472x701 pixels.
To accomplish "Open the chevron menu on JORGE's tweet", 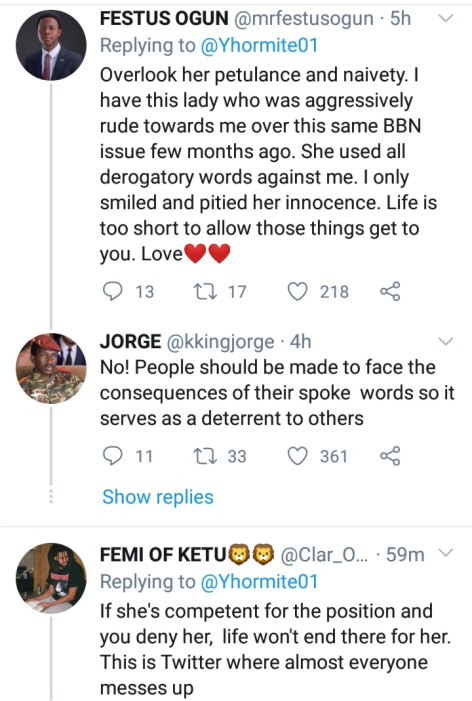I will pyautogui.click(x=445, y=342).
